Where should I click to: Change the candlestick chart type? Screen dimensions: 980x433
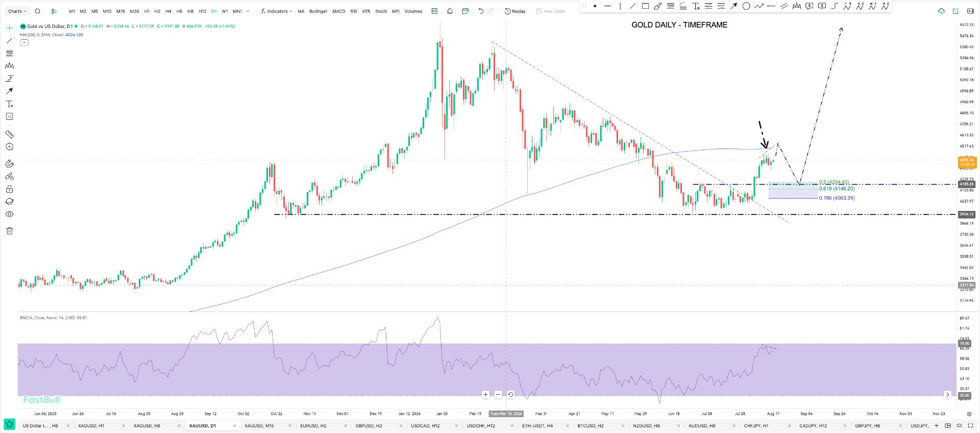pos(54,11)
